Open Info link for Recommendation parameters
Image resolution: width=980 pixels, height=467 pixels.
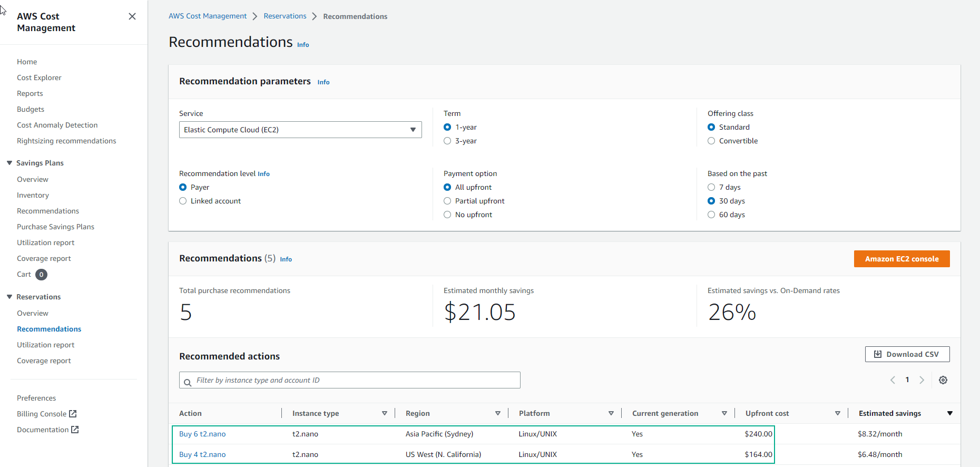tap(324, 82)
